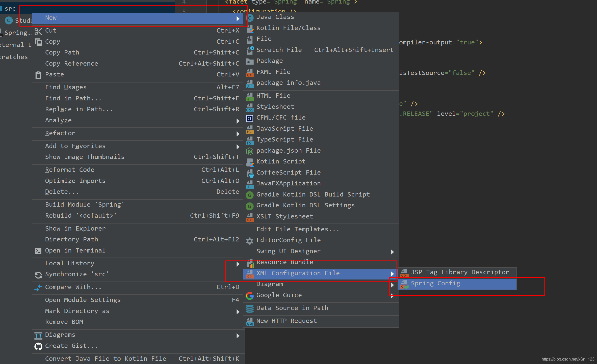Viewport: 597px width, 364px height.
Task: Expand Add to Favorites submenu arrow
Action: click(x=238, y=147)
